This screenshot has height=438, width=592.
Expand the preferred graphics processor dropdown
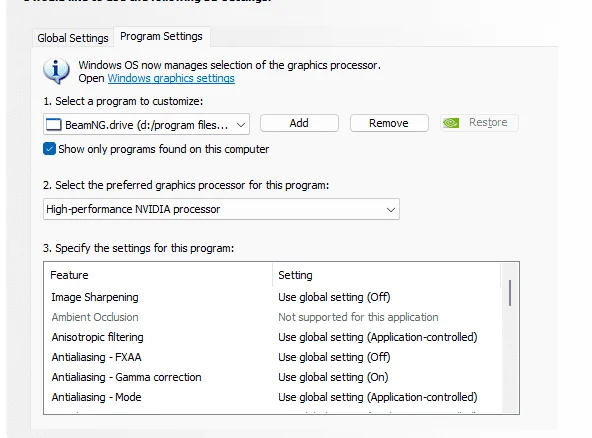click(221, 209)
